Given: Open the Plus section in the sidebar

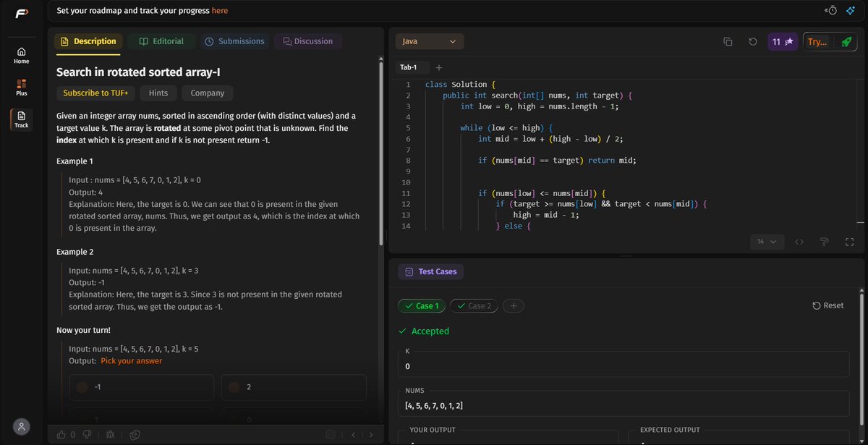Looking at the screenshot, I should (x=21, y=88).
